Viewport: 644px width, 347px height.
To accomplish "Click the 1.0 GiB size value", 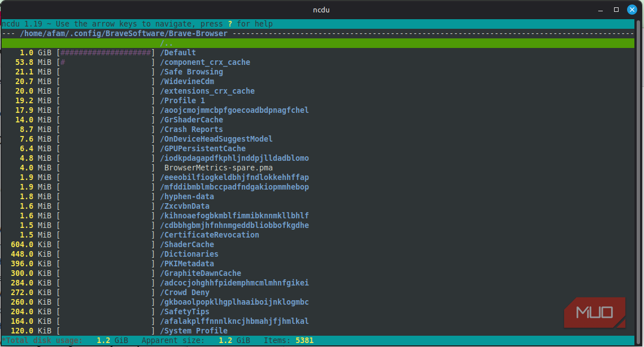I will click(x=36, y=52).
